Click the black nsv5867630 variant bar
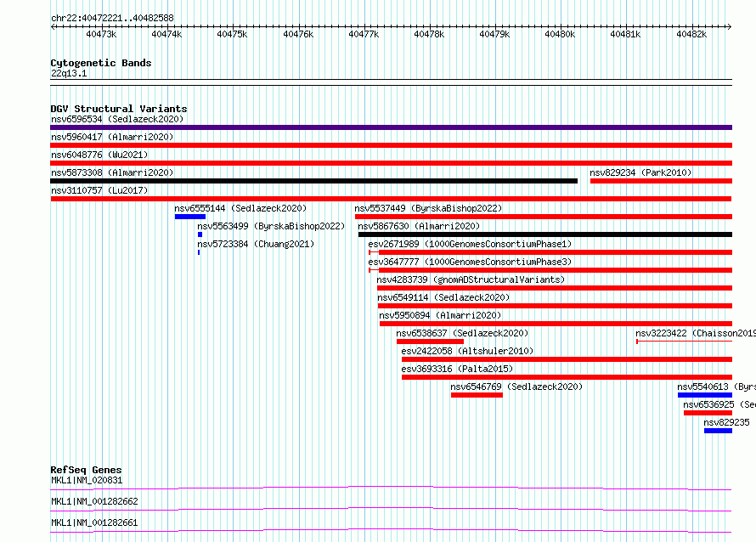The width and height of the screenshot is (756, 542). click(x=545, y=234)
